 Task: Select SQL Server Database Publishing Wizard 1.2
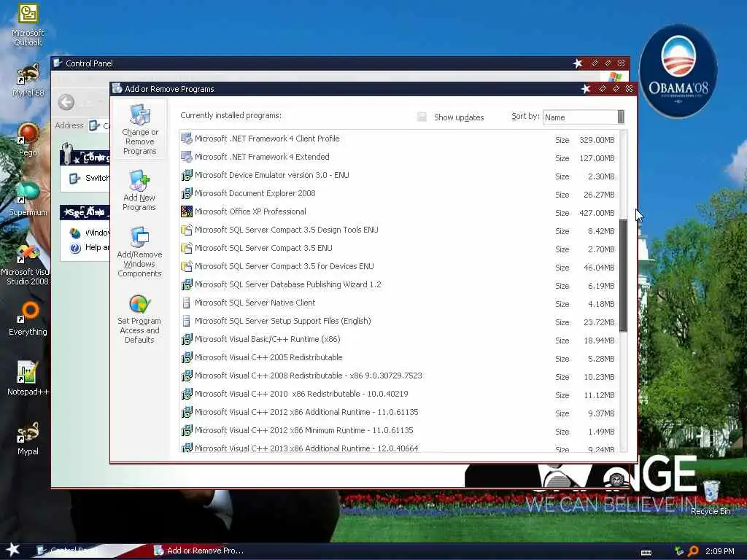[399, 285]
